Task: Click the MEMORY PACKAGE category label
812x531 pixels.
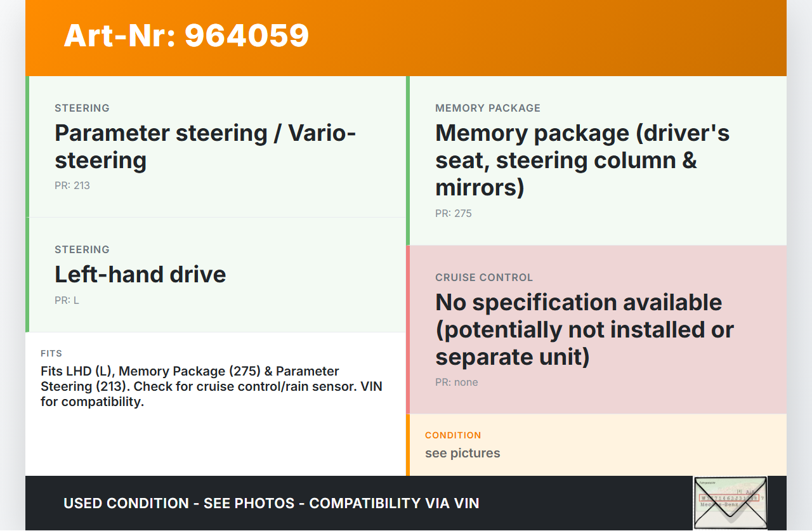Action: coord(488,108)
